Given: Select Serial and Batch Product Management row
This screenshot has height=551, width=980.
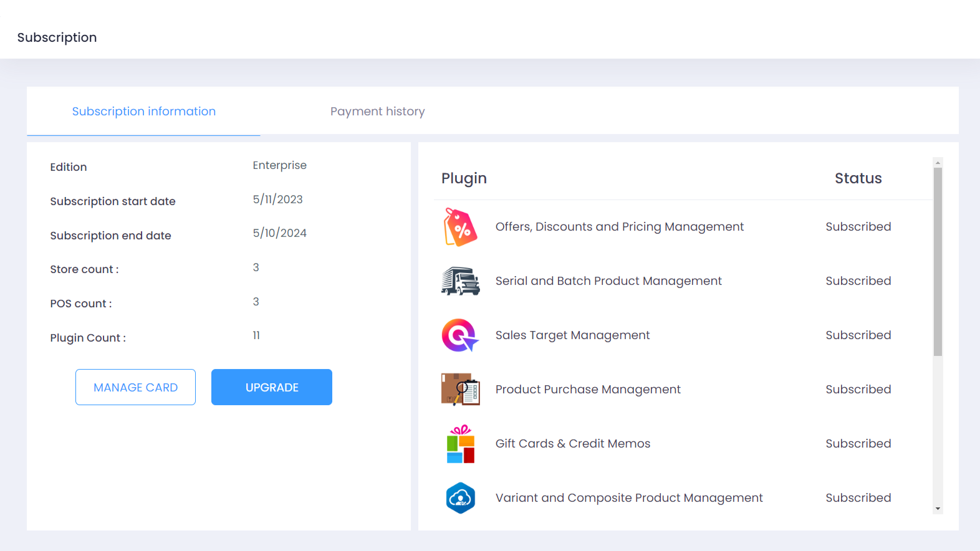Looking at the screenshot, I should pyautogui.click(x=608, y=281).
